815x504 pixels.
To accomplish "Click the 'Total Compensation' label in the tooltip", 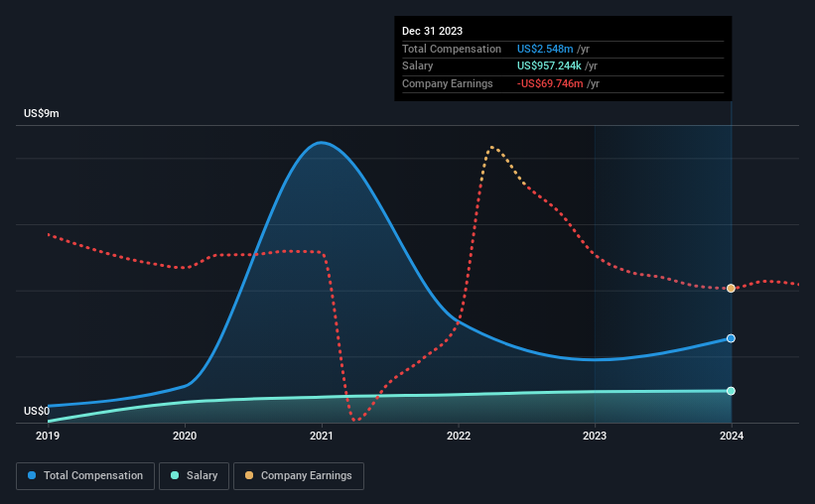I will 451,49.
